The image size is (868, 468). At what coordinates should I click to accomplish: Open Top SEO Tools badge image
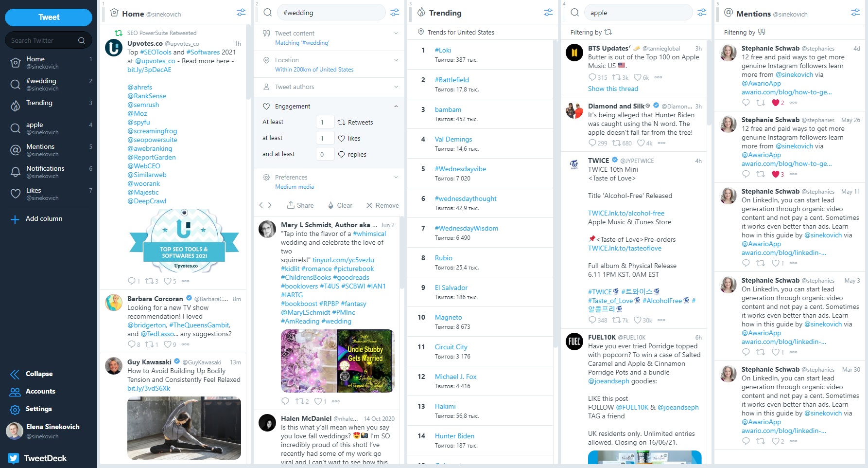coord(184,241)
